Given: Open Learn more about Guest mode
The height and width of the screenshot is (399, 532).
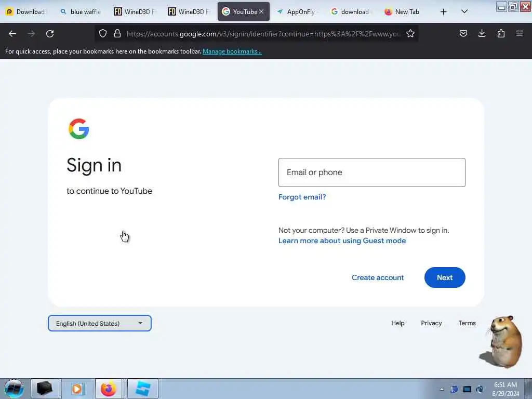Looking at the screenshot, I should click(x=342, y=241).
